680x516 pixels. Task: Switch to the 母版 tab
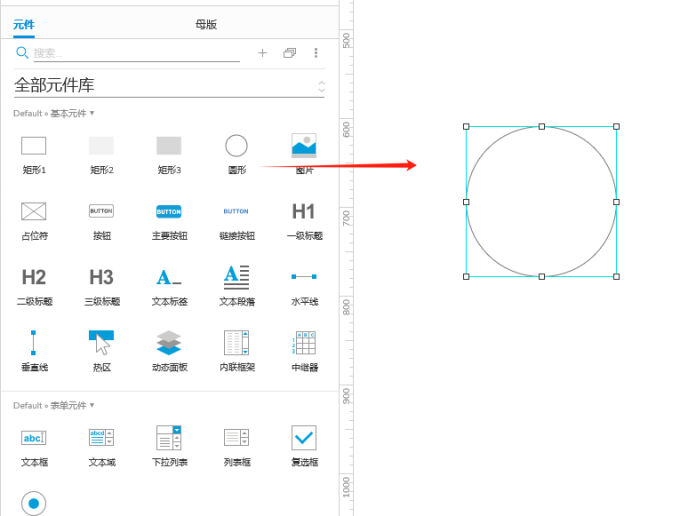pos(206,25)
